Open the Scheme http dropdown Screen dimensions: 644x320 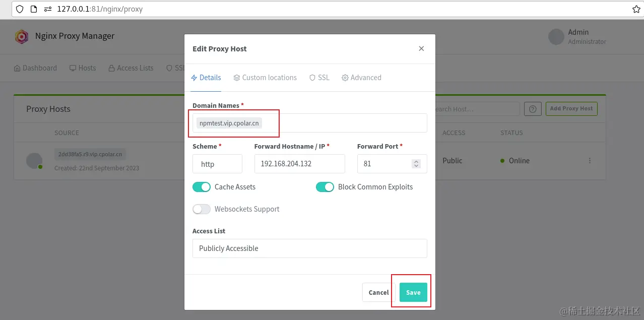click(x=217, y=164)
